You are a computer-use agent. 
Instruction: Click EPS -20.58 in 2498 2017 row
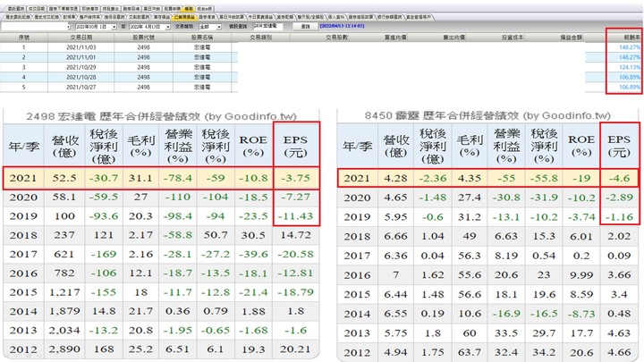(296, 254)
